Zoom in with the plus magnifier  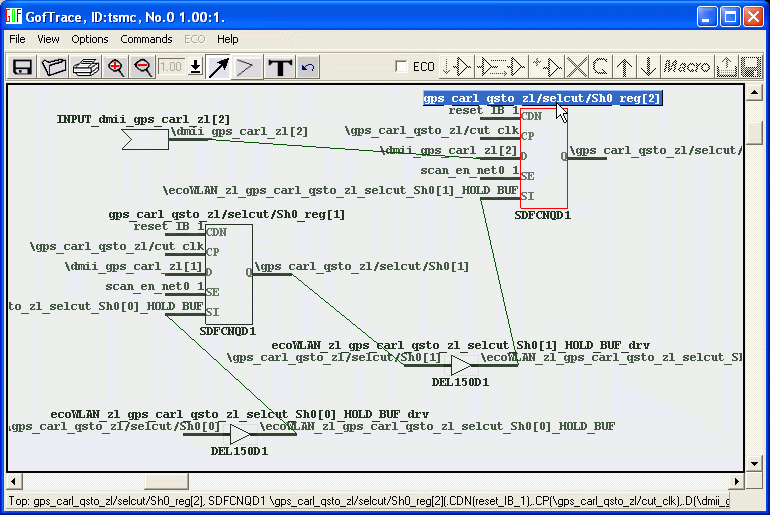[x=116, y=67]
